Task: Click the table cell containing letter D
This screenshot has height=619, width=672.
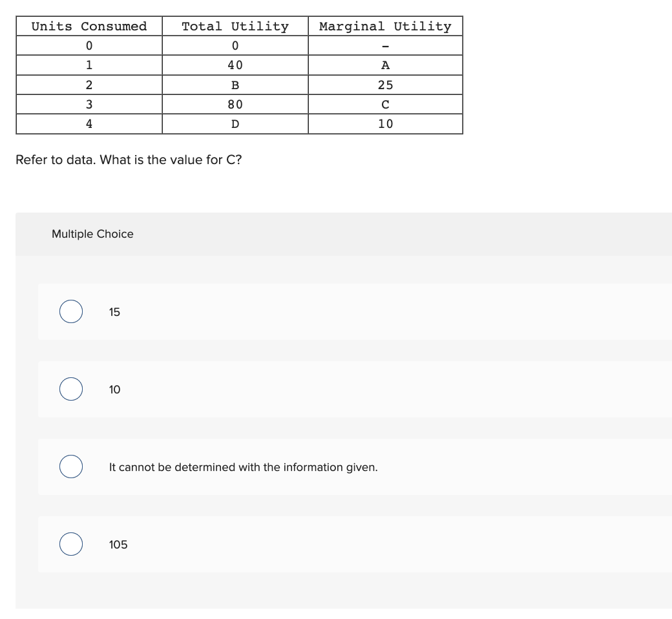Action: coord(234,123)
